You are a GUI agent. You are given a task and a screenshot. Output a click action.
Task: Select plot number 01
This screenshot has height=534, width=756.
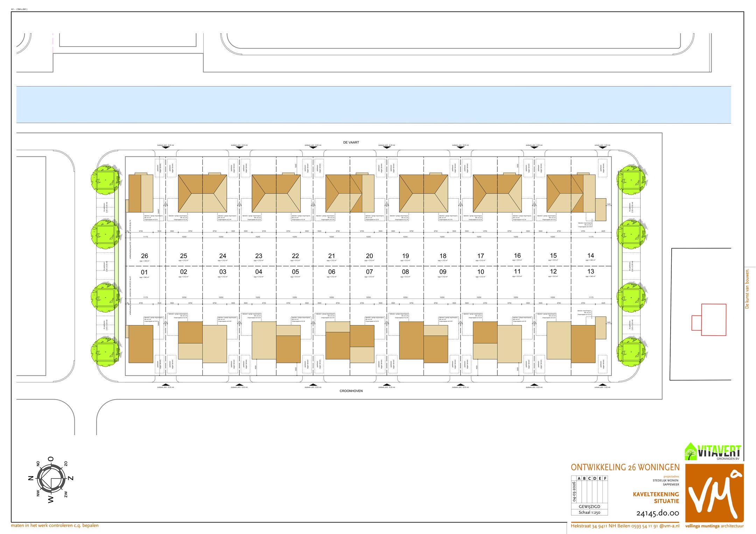(144, 272)
